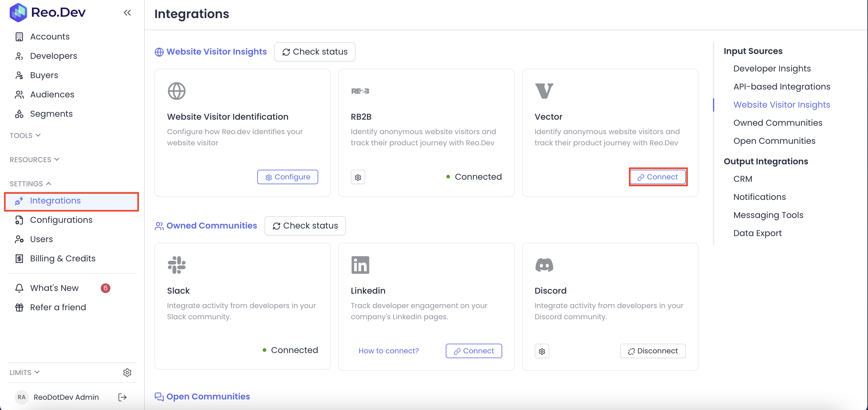This screenshot has width=868, height=410.
Task: Click the Limits gear icon in sidebar
Action: pos(127,372)
